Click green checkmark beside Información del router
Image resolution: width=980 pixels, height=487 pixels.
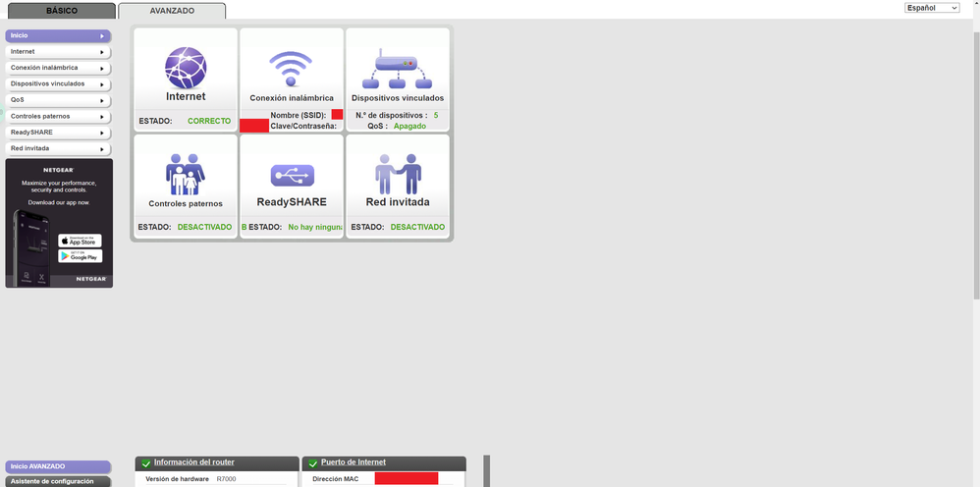tap(145, 463)
